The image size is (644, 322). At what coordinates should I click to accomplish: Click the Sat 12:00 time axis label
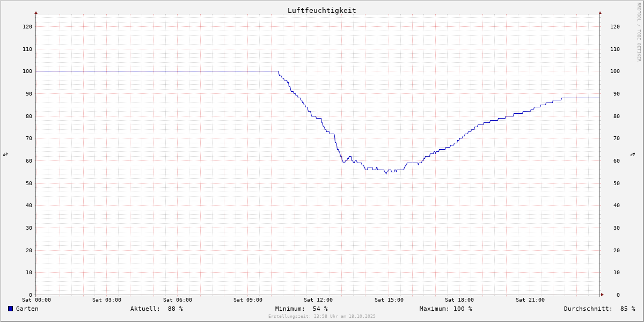[x=318, y=300]
